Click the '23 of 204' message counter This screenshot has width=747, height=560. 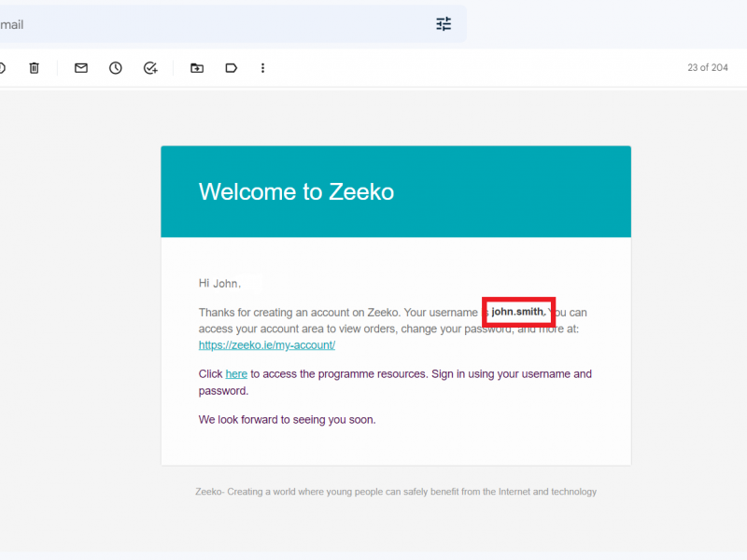(x=707, y=68)
